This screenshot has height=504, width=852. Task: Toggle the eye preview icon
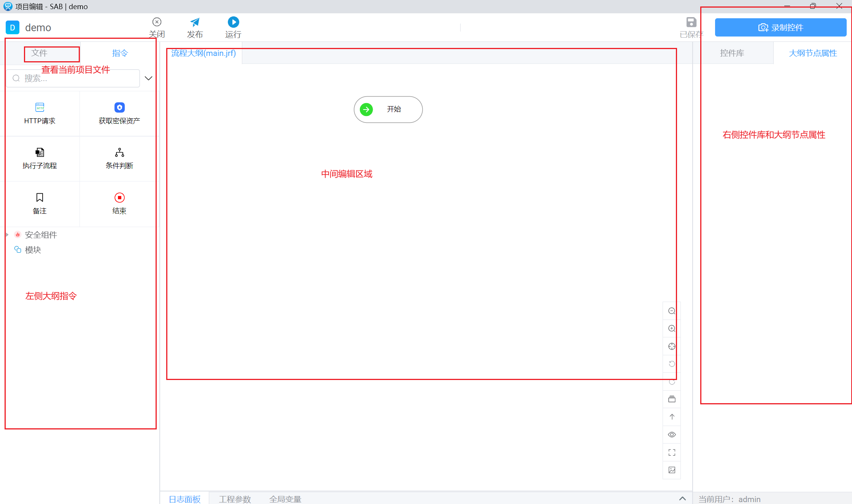(x=672, y=434)
